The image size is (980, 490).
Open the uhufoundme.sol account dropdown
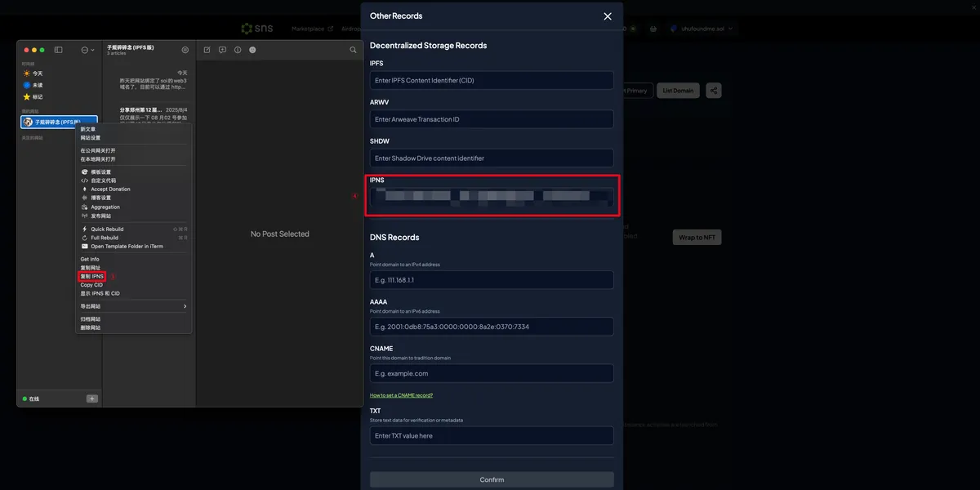click(x=702, y=29)
